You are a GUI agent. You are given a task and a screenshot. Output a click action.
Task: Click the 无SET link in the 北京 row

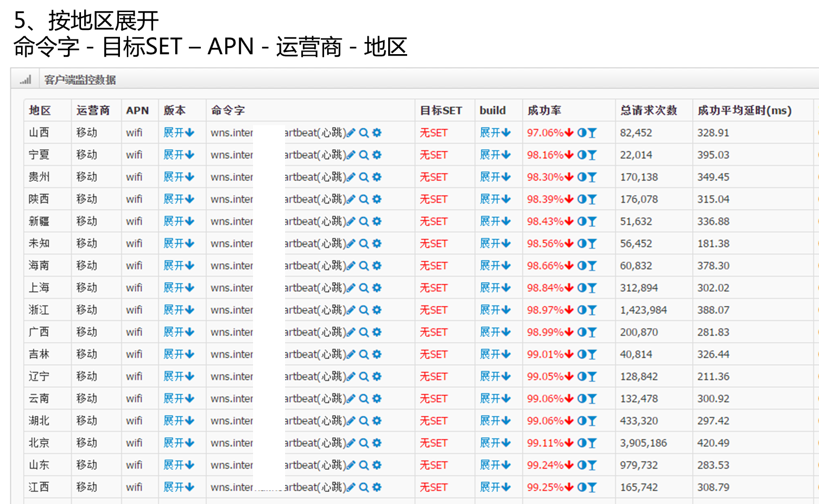point(433,443)
